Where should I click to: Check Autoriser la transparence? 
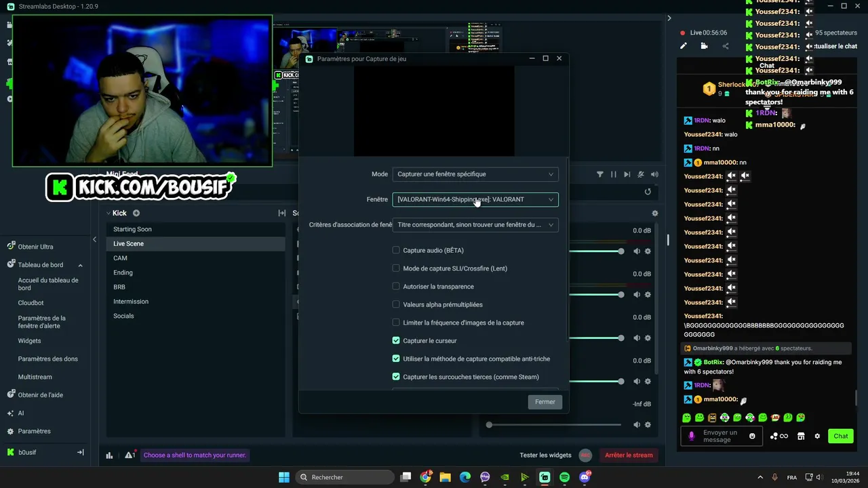coord(396,287)
